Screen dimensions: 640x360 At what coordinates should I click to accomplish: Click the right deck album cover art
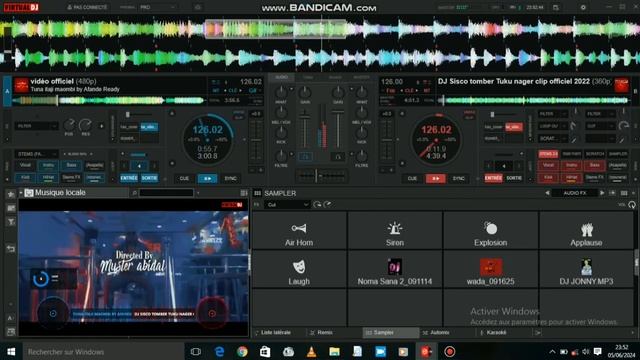(622, 86)
